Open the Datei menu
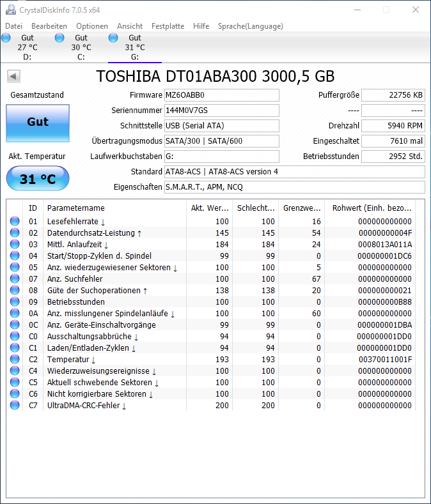Screen dimensions: 431x504 coord(14,26)
